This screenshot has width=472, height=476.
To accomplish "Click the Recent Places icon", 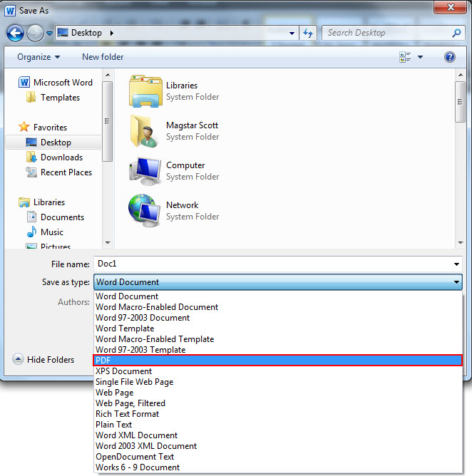I will (x=31, y=172).
